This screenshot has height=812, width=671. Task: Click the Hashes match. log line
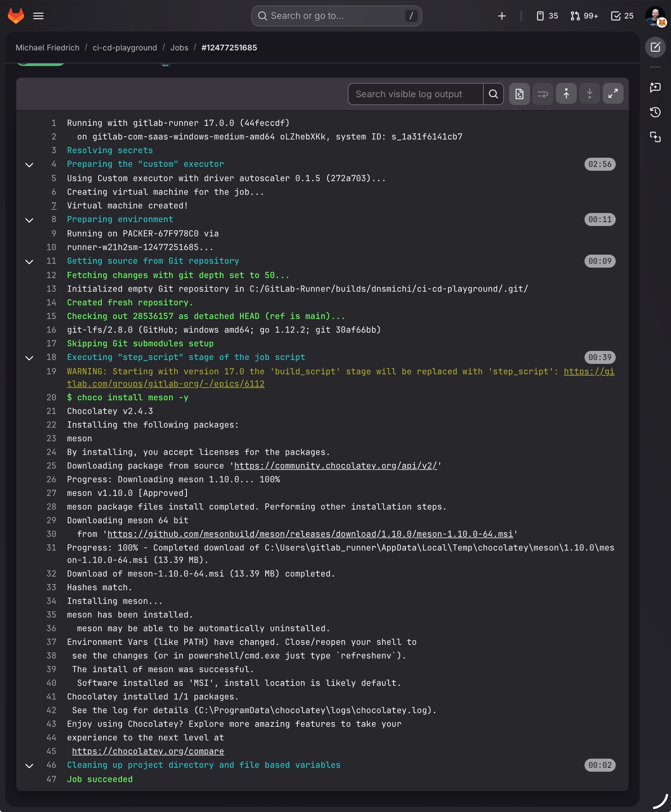99,587
